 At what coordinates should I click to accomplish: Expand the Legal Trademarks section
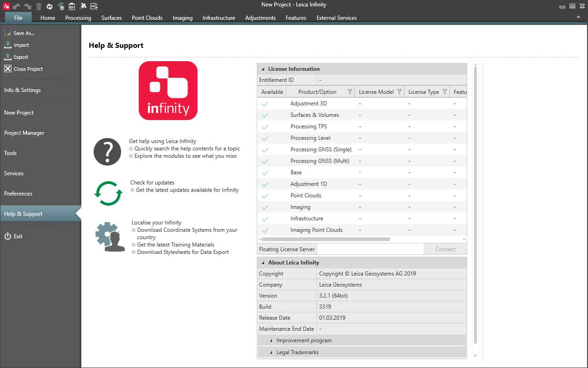coord(271,352)
